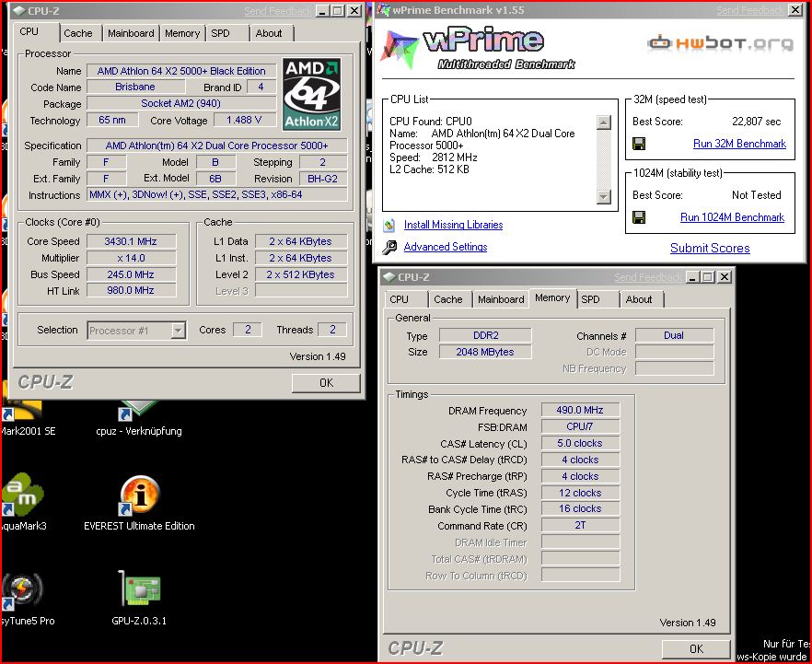Open SPD tab in top CPU-Z window
Image resolution: width=812 pixels, height=664 pixels.
pyautogui.click(x=221, y=33)
